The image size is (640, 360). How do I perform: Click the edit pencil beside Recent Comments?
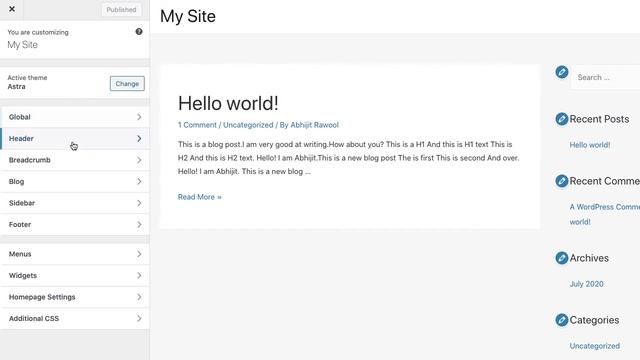[562, 181]
